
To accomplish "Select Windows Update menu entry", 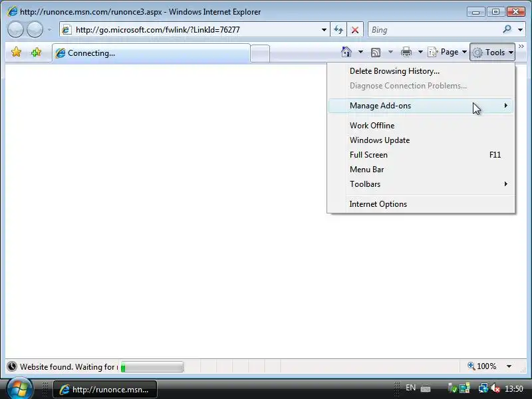I will pyautogui.click(x=422, y=140).
